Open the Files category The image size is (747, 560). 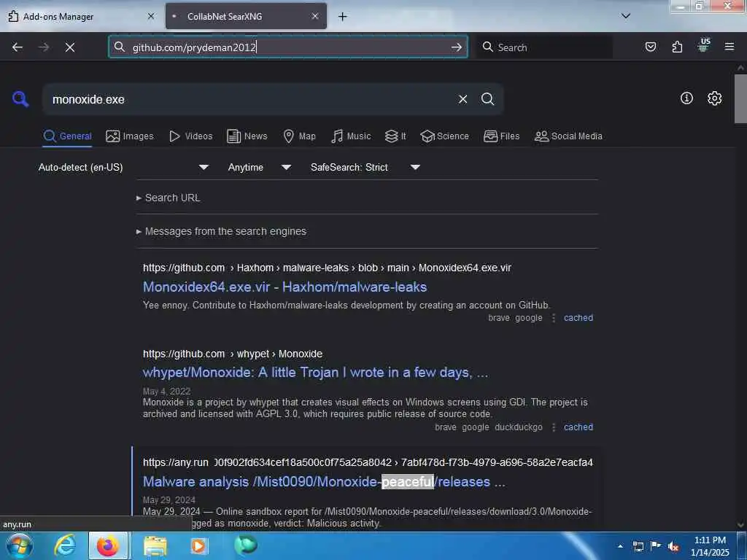[501, 136]
